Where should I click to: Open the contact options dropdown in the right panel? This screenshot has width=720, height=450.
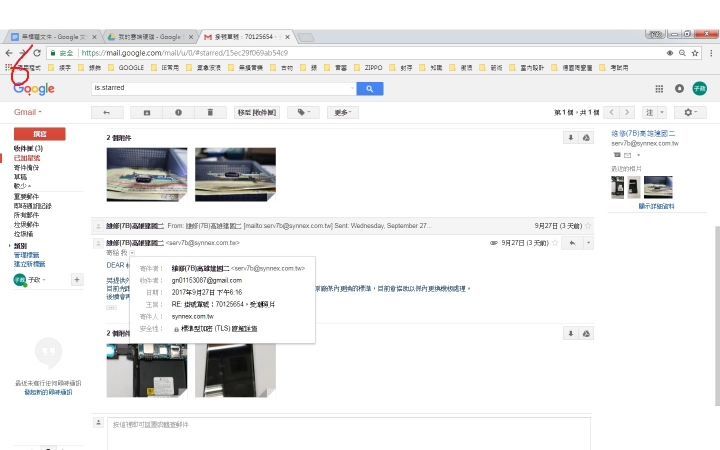click(638, 155)
